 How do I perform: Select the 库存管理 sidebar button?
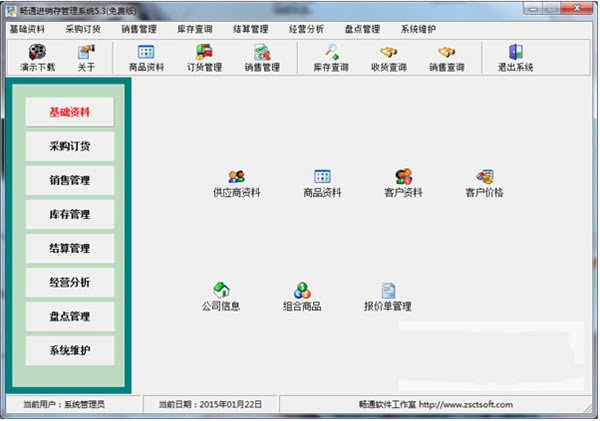coord(70,214)
